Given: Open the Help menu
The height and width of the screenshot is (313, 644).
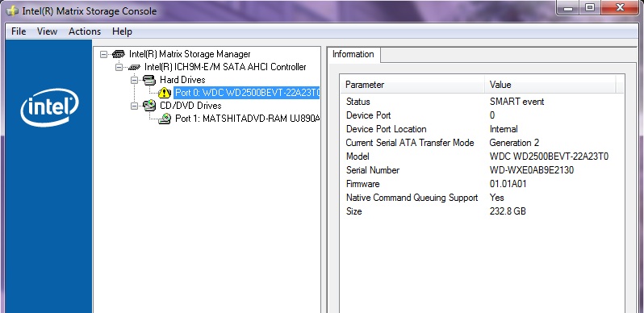Looking at the screenshot, I should tap(122, 31).
